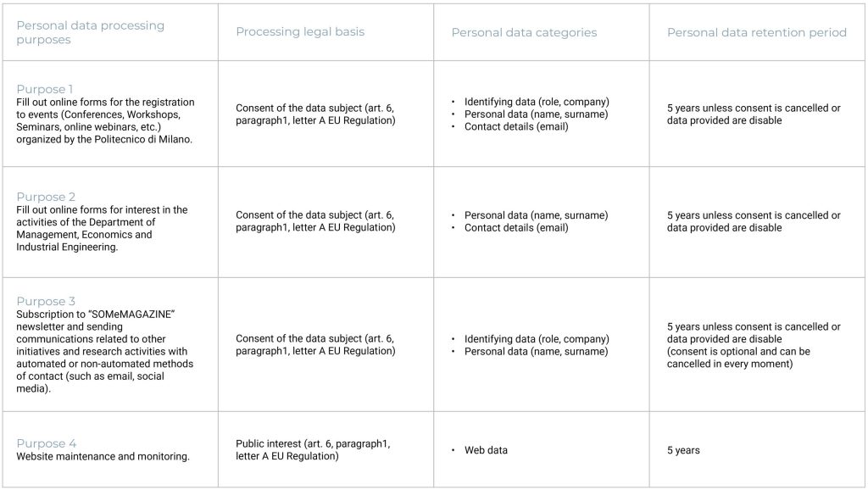Select "Website maintenance and monitoring" text
The image size is (868, 490).
click(103, 456)
